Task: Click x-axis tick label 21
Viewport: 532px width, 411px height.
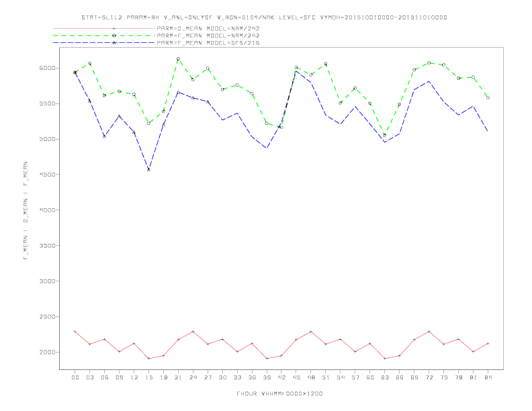Action: tap(178, 377)
